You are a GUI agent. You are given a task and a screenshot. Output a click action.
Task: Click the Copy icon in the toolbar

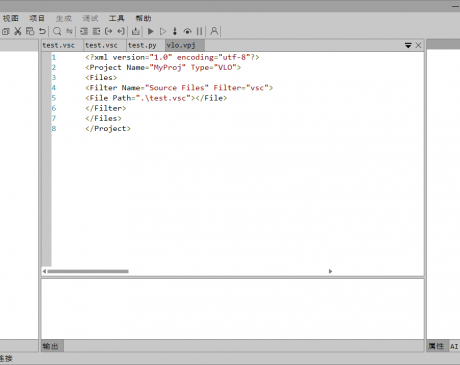5,31
